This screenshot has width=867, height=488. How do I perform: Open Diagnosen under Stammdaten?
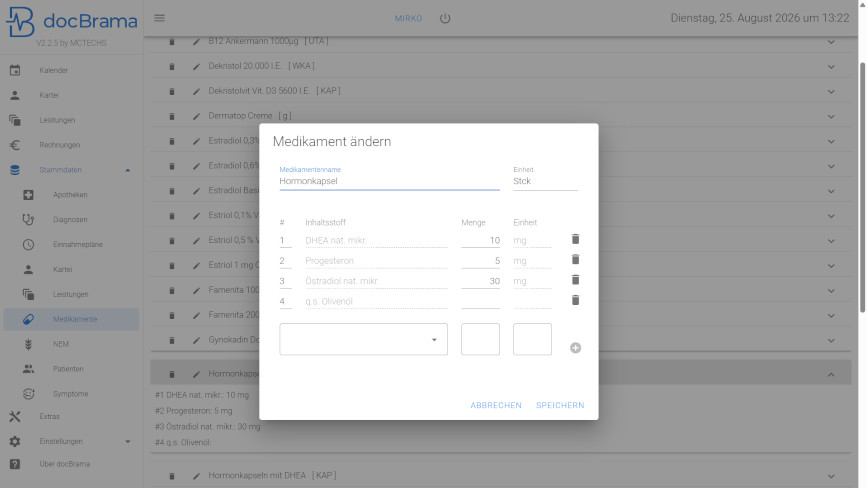point(72,219)
